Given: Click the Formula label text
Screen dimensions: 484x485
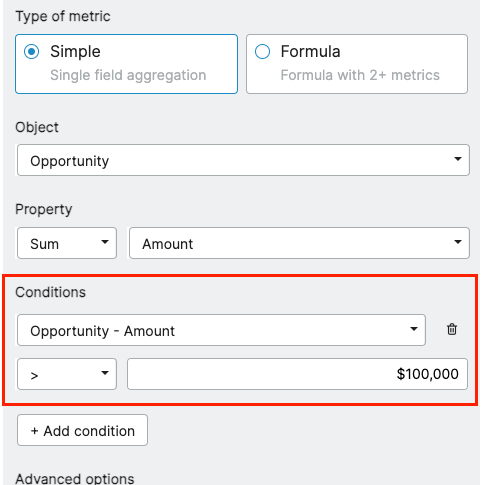Looking at the screenshot, I should click(310, 52).
